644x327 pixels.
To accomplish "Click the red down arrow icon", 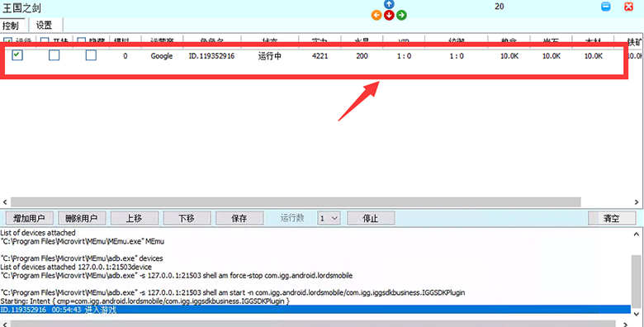I will [389, 16].
